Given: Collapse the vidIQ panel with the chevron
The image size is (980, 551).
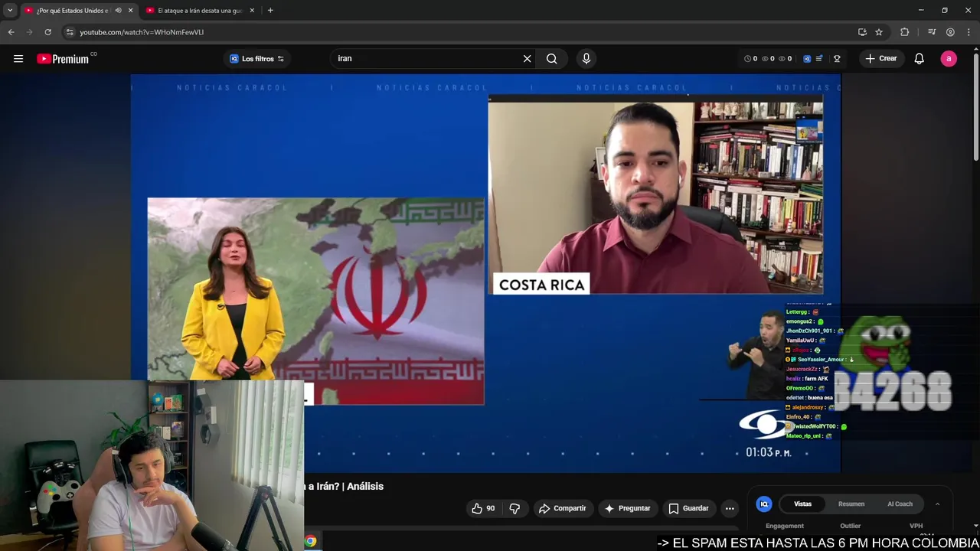Looking at the screenshot, I should [937, 504].
